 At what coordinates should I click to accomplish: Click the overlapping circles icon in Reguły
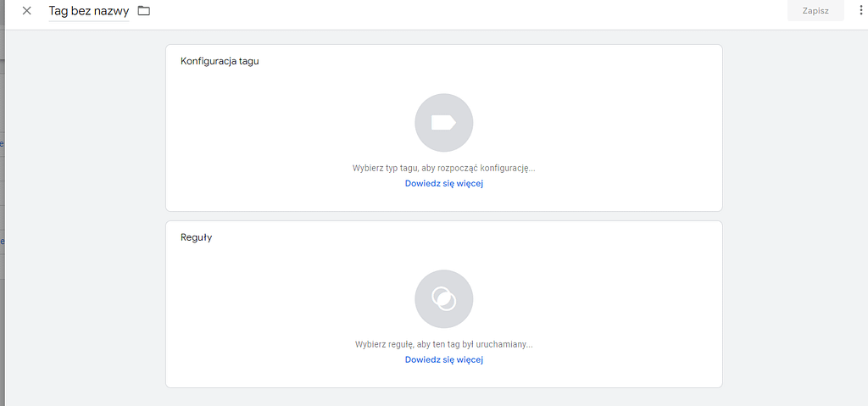tap(443, 298)
